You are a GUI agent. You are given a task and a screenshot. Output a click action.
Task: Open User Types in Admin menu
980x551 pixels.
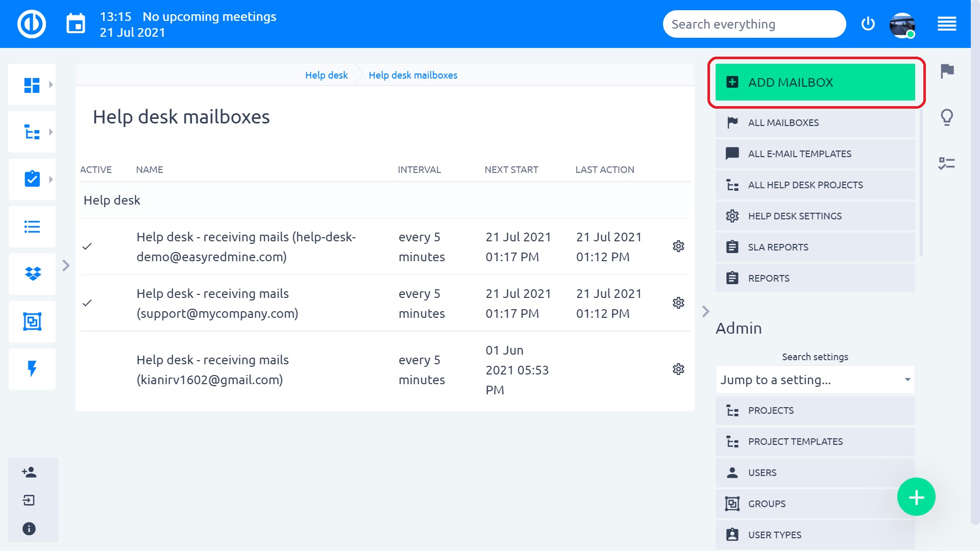point(815,535)
